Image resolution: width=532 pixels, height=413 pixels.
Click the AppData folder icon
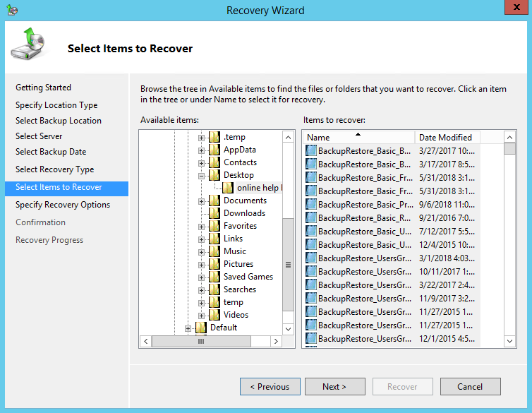[214, 150]
